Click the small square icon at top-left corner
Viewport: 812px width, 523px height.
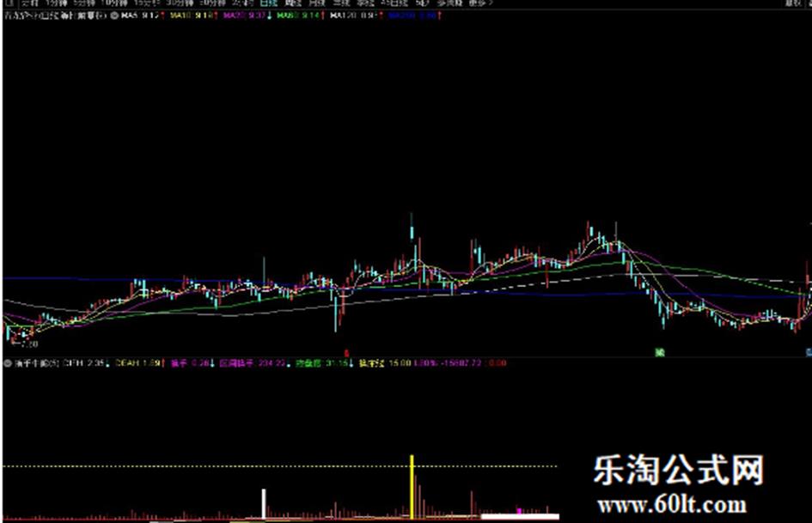(x=9, y=3)
